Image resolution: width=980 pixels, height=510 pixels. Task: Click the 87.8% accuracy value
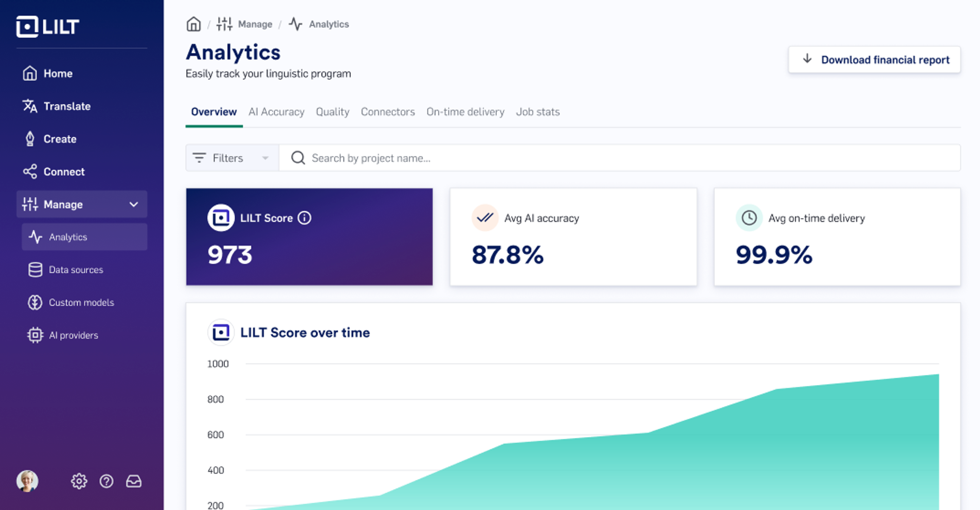click(508, 255)
